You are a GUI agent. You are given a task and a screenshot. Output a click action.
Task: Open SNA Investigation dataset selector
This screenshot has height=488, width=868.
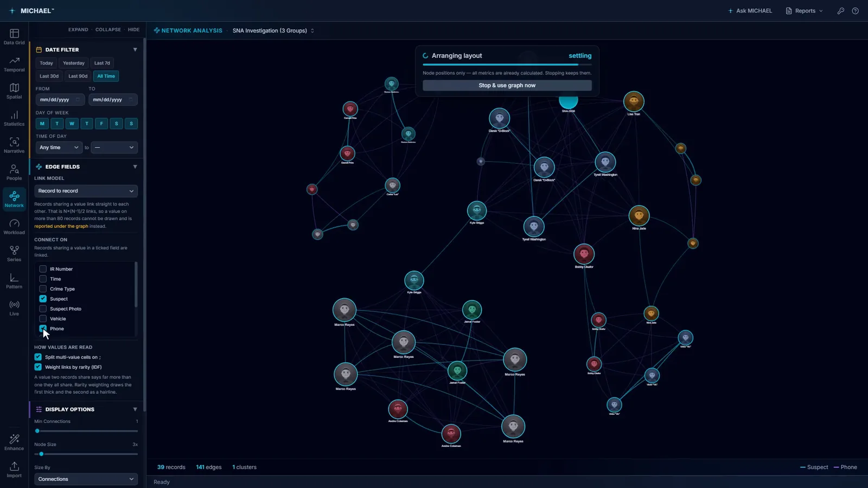coord(273,31)
